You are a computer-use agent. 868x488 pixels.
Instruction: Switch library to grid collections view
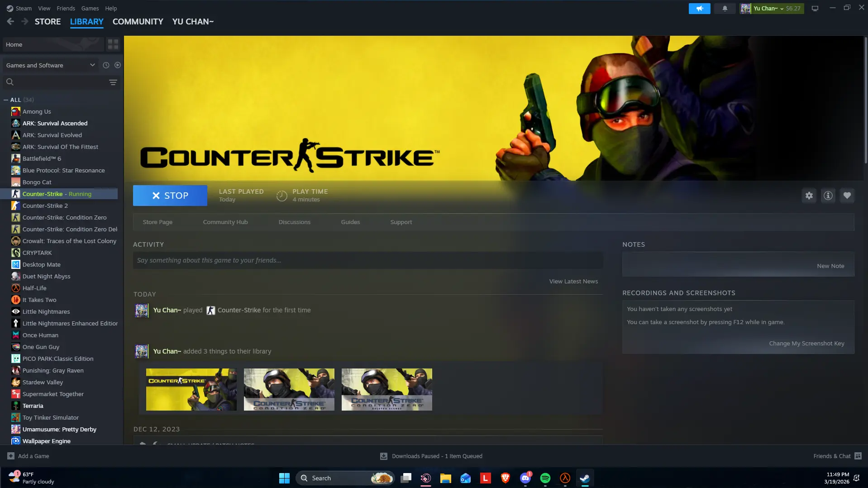point(113,44)
